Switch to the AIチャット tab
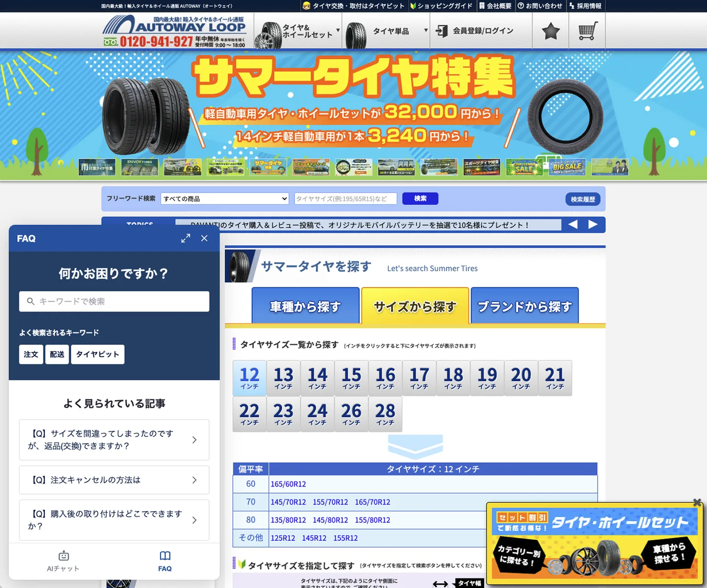This screenshot has height=588, width=707. point(63,561)
